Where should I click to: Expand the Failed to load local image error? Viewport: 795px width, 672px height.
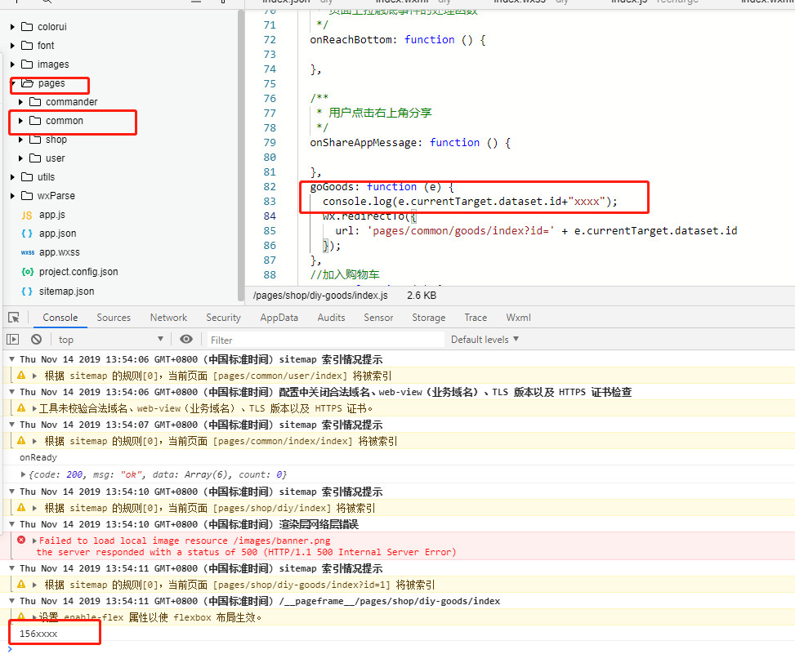point(34,541)
